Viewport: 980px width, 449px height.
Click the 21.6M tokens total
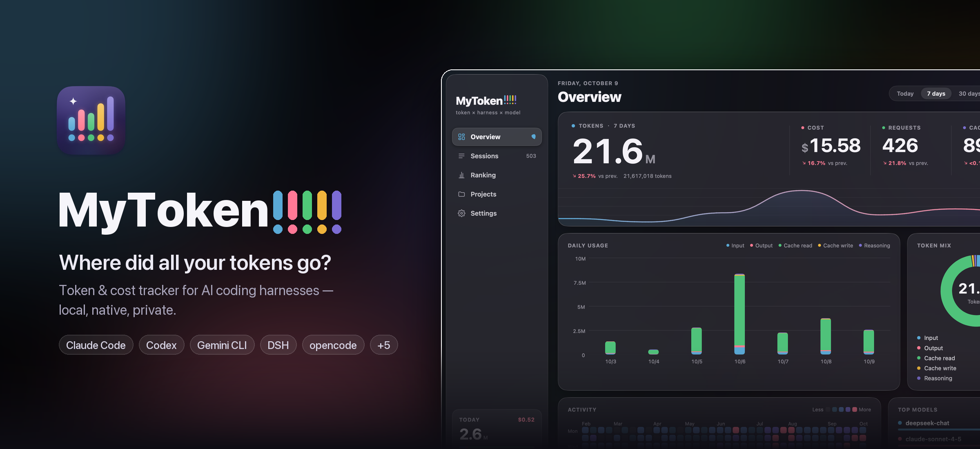614,151
